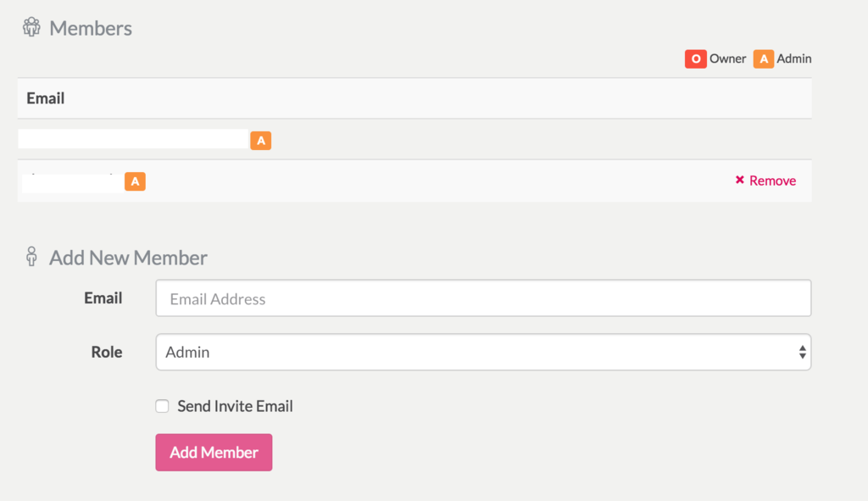This screenshot has width=868, height=501.
Task: Click the Role dropdown up-down arrows
Action: pyautogui.click(x=802, y=352)
